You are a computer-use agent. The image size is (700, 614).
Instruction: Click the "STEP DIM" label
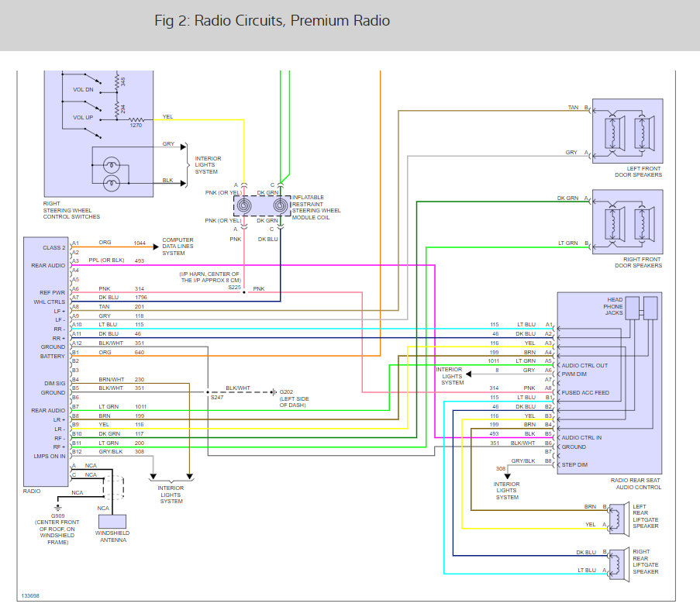click(574, 465)
